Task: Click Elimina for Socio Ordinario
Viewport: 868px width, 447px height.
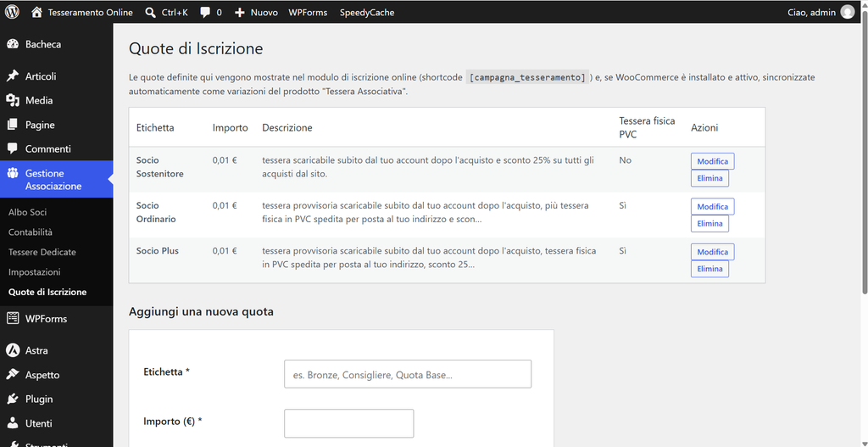Action: (x=709, y=224)
